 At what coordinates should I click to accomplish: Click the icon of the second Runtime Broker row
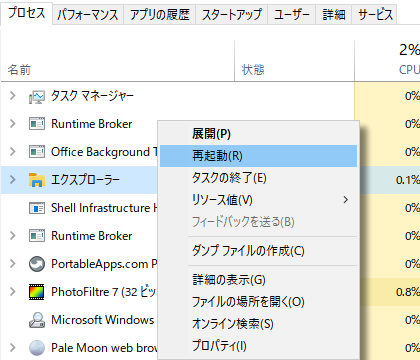tap(37, 236)
